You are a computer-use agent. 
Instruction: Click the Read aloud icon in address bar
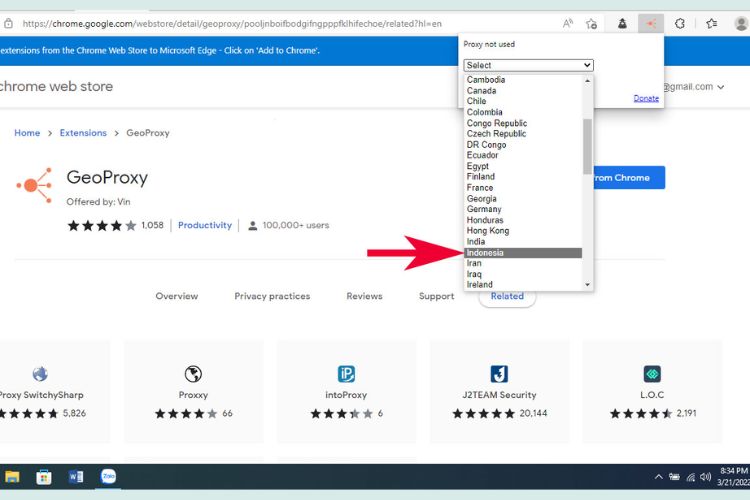point(567,23)
